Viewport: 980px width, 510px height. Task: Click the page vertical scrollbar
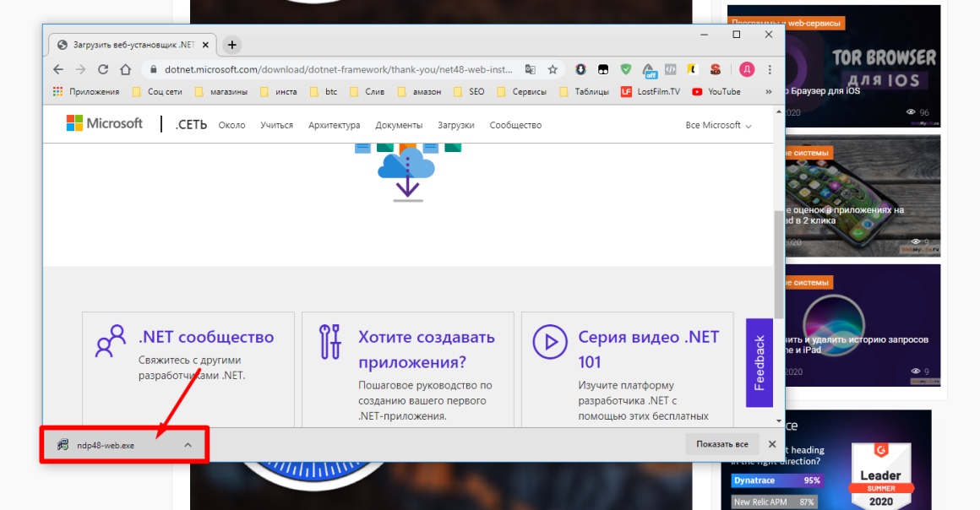coord(779,266)
